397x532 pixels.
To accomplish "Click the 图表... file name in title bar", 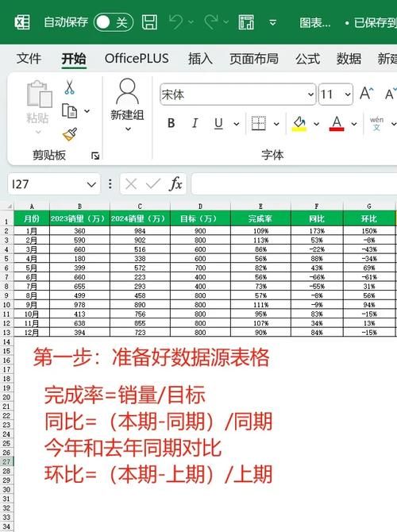I will click(x=315, y=23).
